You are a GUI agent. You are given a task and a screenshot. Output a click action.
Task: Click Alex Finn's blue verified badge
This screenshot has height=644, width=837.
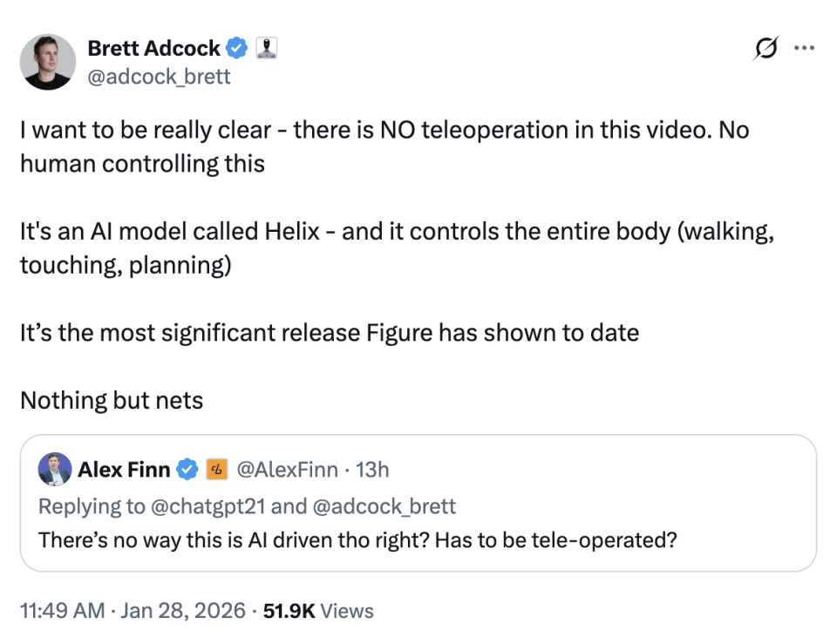point(187,471)
